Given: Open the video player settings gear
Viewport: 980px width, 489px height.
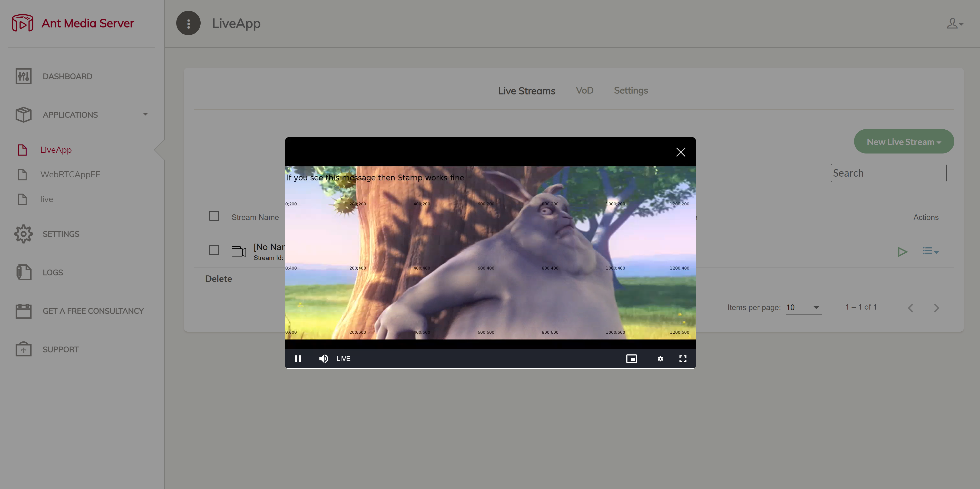Looking at the screenshot, I should (x=660, y=359).
